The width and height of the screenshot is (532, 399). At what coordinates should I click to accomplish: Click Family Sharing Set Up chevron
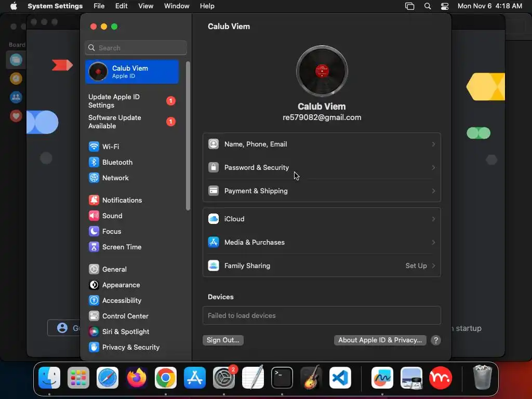tap(433, 265)
